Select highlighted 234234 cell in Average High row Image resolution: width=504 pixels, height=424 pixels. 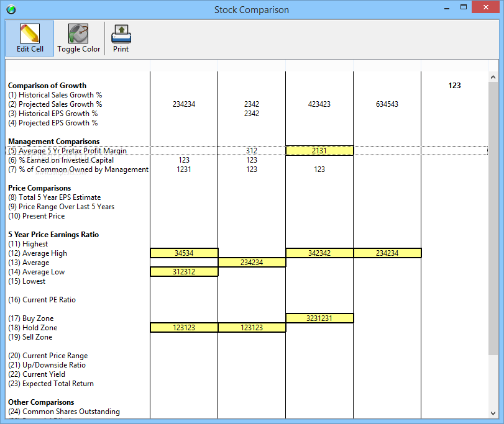click(387, 253)
